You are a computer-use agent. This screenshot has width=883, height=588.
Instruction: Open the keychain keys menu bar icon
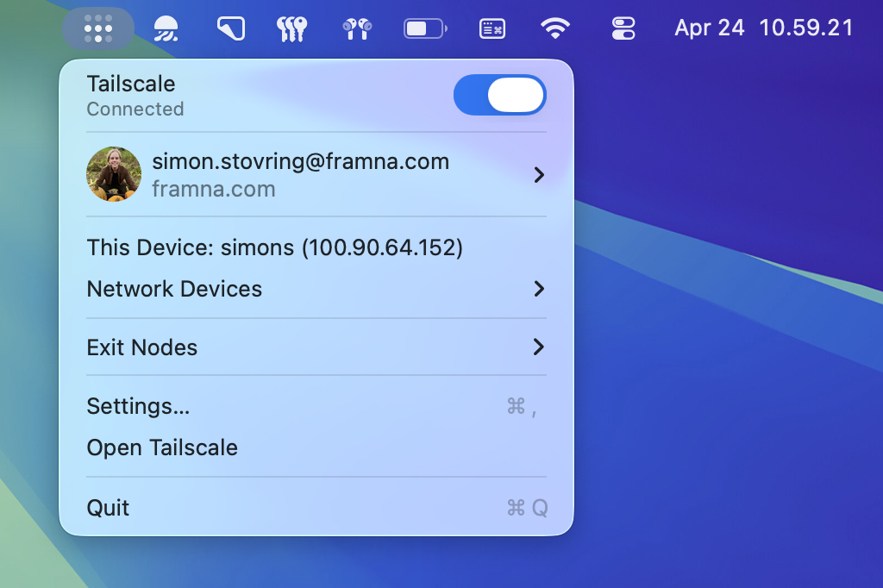tap(293, 28)
